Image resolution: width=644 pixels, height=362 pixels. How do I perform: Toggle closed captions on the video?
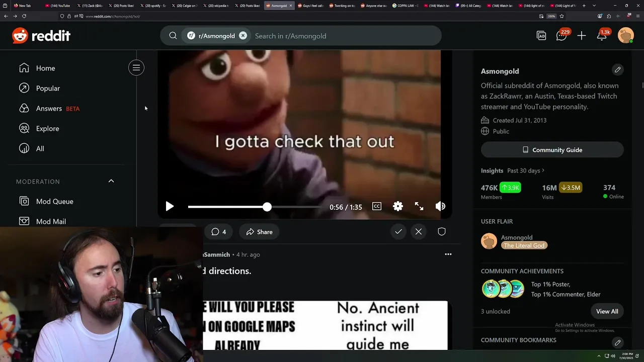click(377, 206)
